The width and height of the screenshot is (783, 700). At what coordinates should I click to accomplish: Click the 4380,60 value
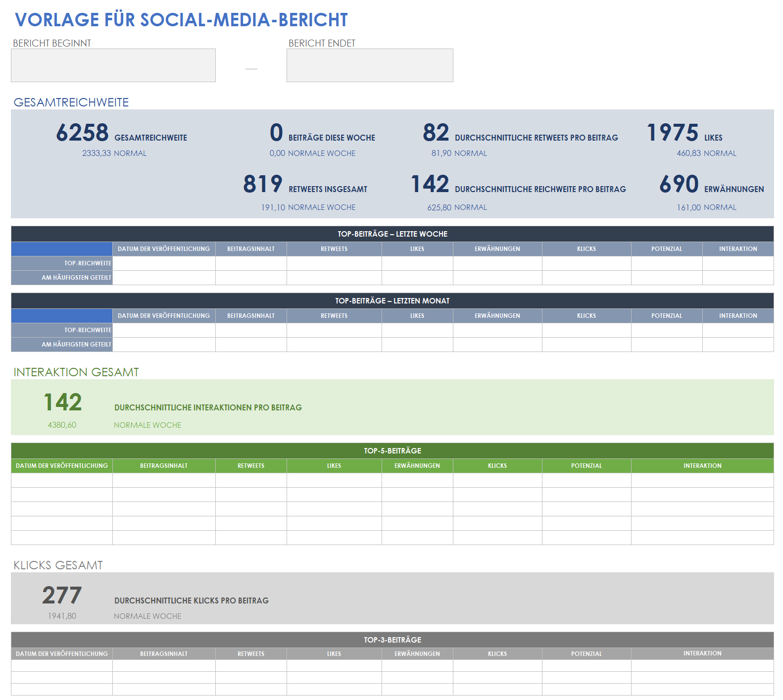[x=62, y=425]
